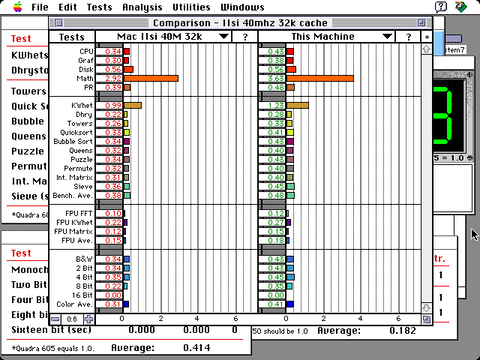Open the File menu
Viewport: 480px width, 360px height.
pos(40,7)
